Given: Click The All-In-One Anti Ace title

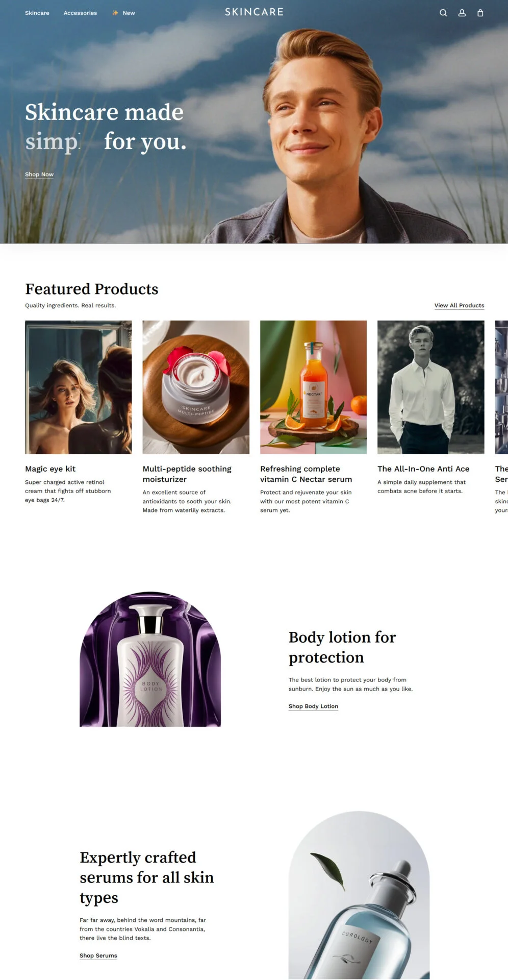Looking at the screenshot, I should point(423,469).
